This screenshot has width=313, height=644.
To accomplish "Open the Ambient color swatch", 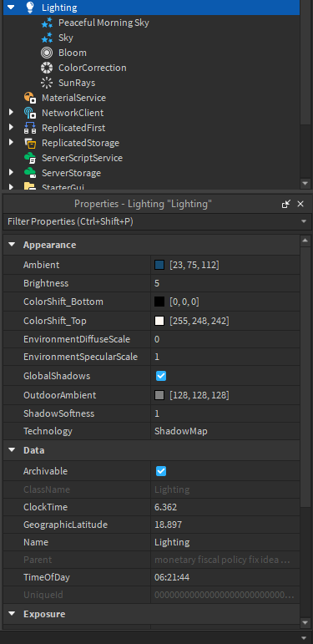I will tap(159, 265).
